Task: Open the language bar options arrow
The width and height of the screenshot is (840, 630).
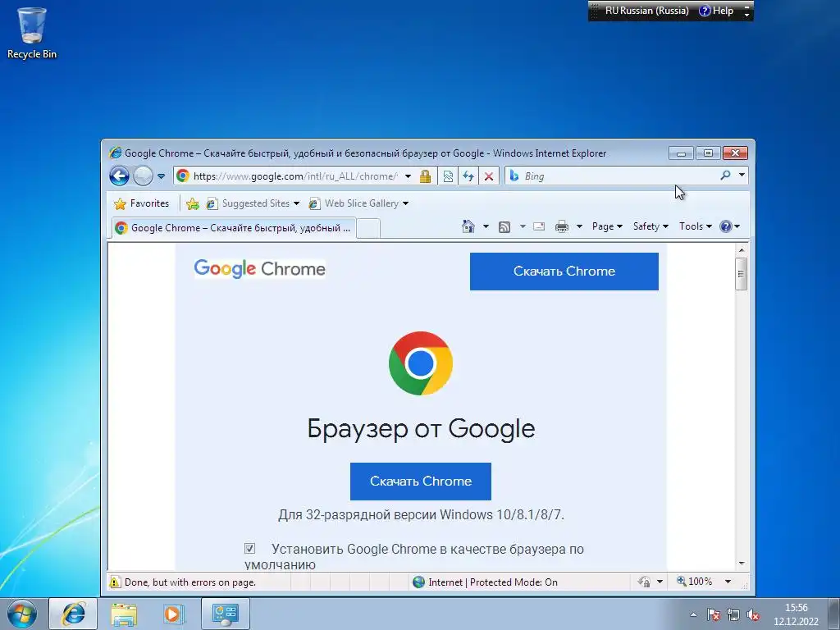Action: pyautogui.click(x=746, y=15)
